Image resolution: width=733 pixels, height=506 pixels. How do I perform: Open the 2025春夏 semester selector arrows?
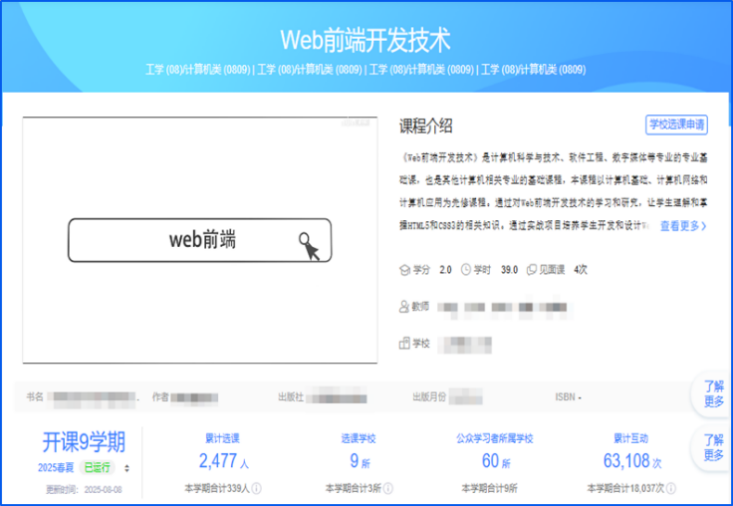126,468
